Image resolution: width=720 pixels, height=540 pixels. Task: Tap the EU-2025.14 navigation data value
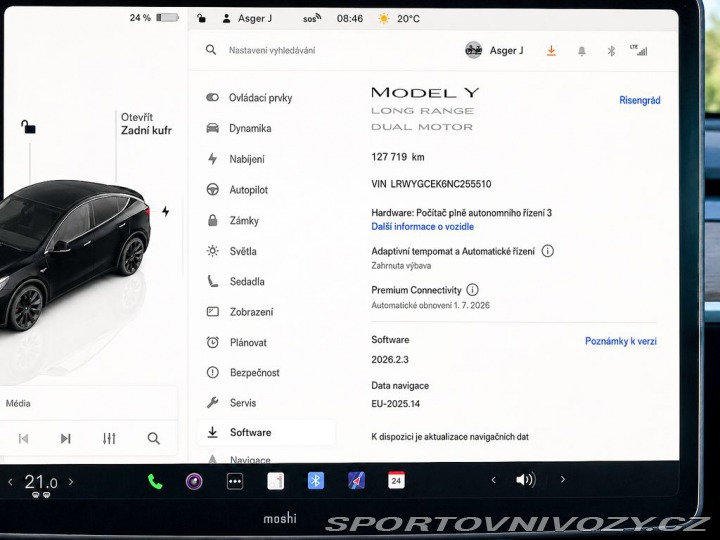coord(395,404)
